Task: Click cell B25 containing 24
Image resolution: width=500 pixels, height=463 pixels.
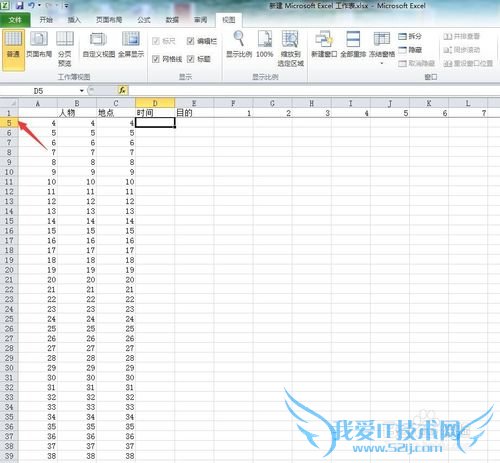Action: pyautogui.click(x=77, y=319)
